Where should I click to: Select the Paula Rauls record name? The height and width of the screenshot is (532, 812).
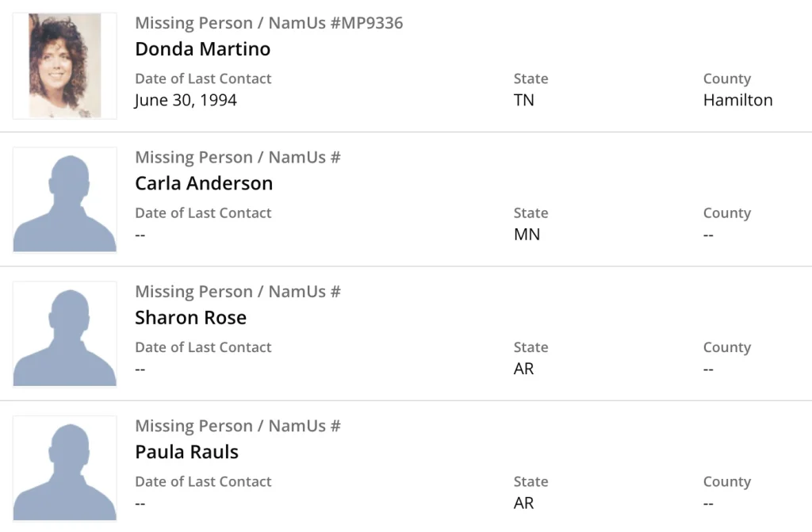186,452
